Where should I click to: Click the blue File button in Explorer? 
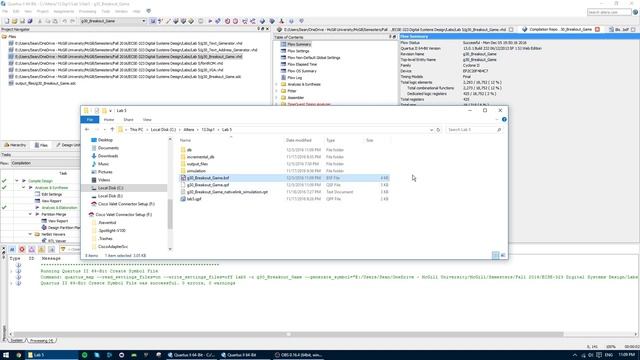coord(90,120)
